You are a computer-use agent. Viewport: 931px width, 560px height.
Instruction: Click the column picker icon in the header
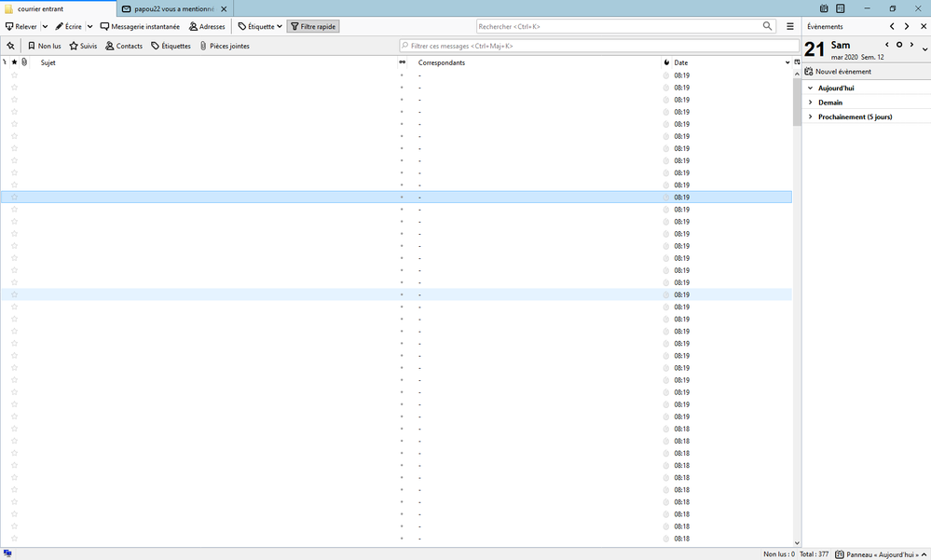[x=797, y=62]
